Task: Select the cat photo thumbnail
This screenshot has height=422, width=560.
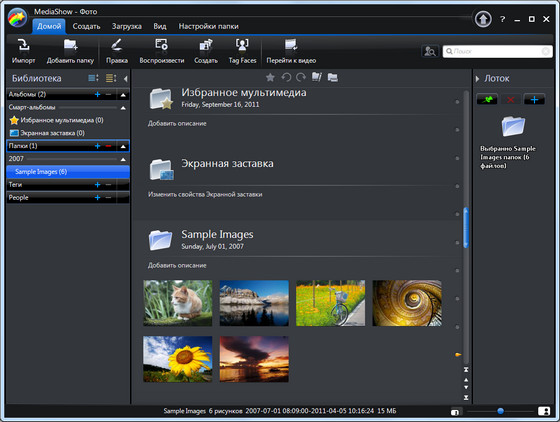Action: click(178, 303)
